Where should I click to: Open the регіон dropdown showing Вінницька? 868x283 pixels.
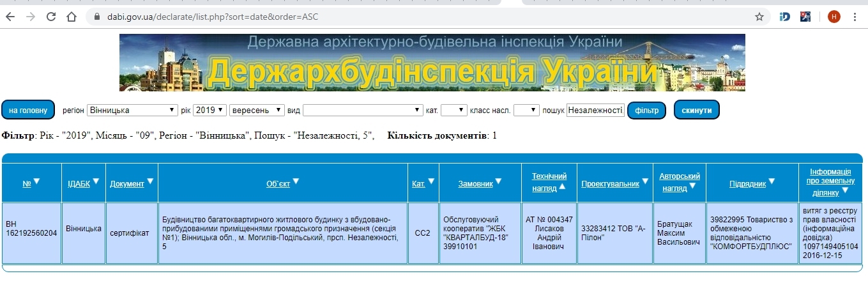[x=132, y=110]
